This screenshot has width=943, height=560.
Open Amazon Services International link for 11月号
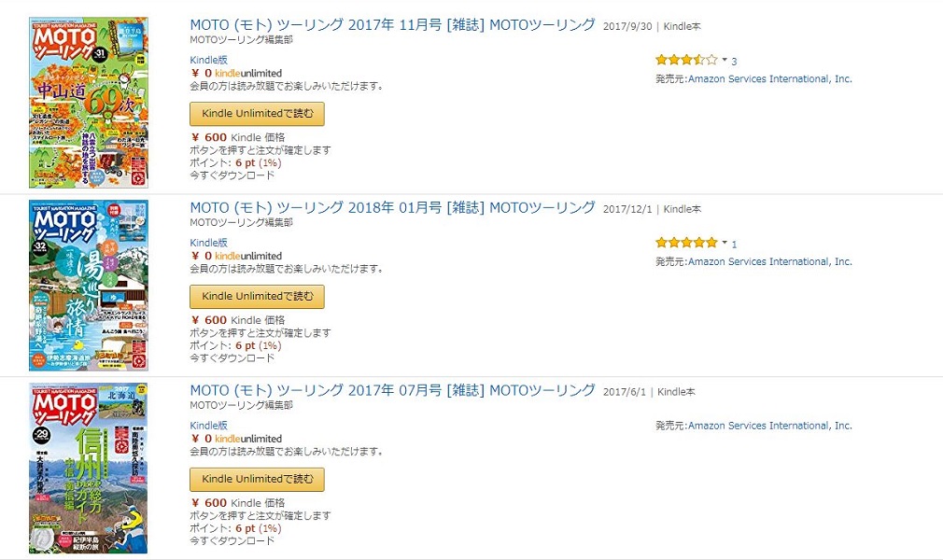(769, 78)
